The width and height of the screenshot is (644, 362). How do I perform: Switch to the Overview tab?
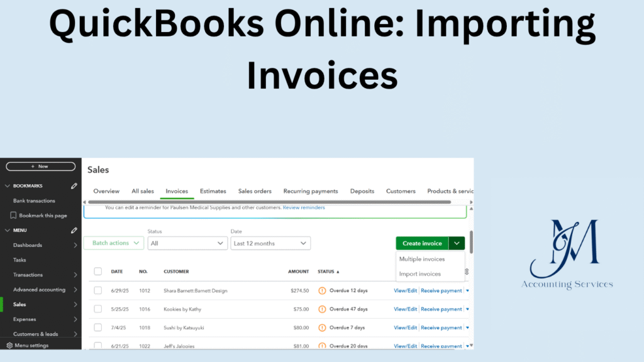click(106, 191)
